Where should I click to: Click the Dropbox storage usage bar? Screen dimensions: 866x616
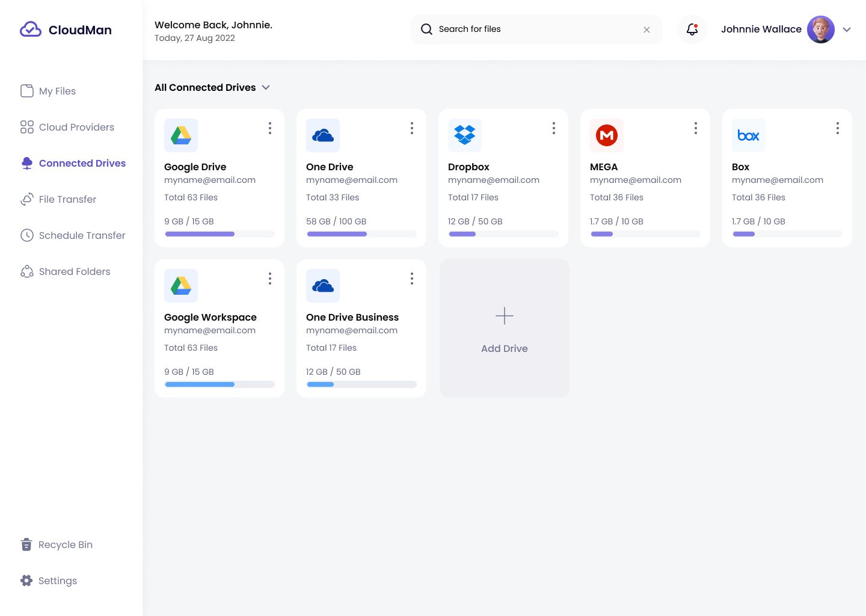tap(504, 234)
